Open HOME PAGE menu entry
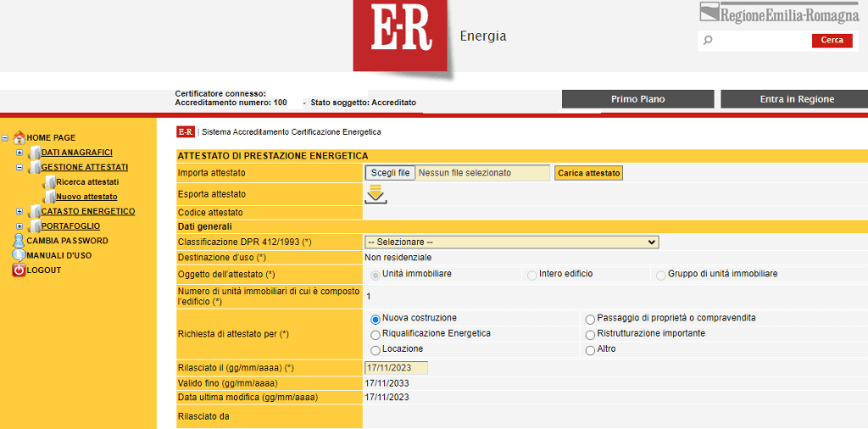 point(51,138)
